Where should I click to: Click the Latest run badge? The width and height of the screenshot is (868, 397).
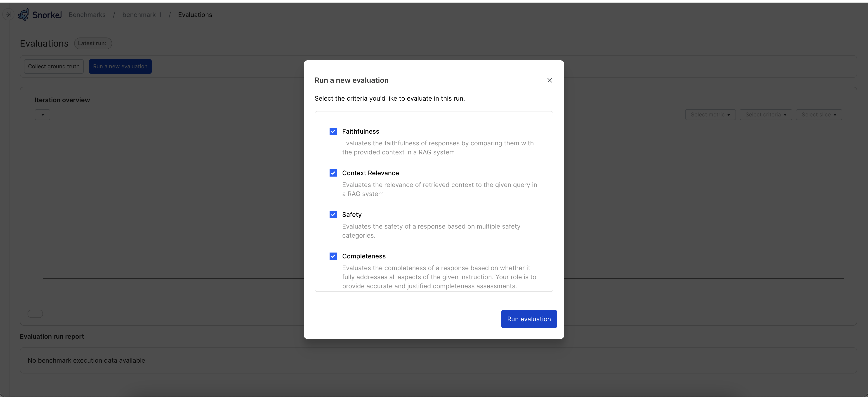[x=93, y=43]
